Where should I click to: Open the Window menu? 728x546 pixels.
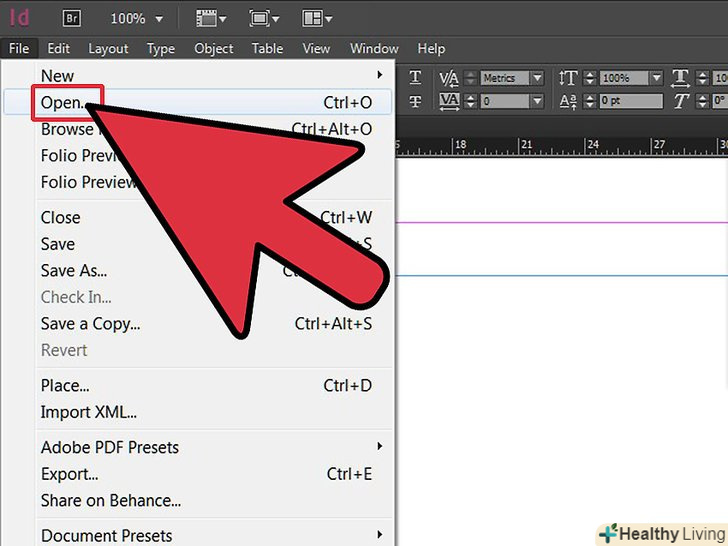pyautogui.click(x=374, y=48)
